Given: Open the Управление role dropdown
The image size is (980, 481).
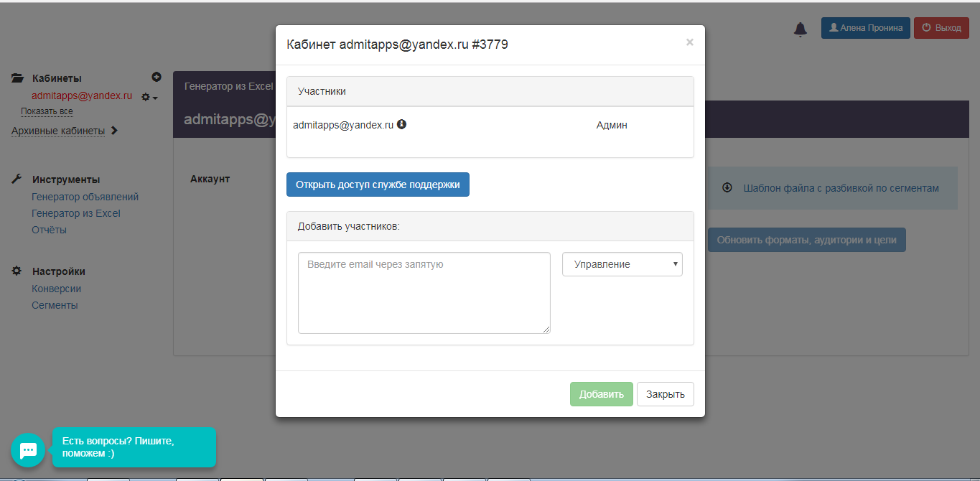Looking at the screenshot, I should point(622,264).
